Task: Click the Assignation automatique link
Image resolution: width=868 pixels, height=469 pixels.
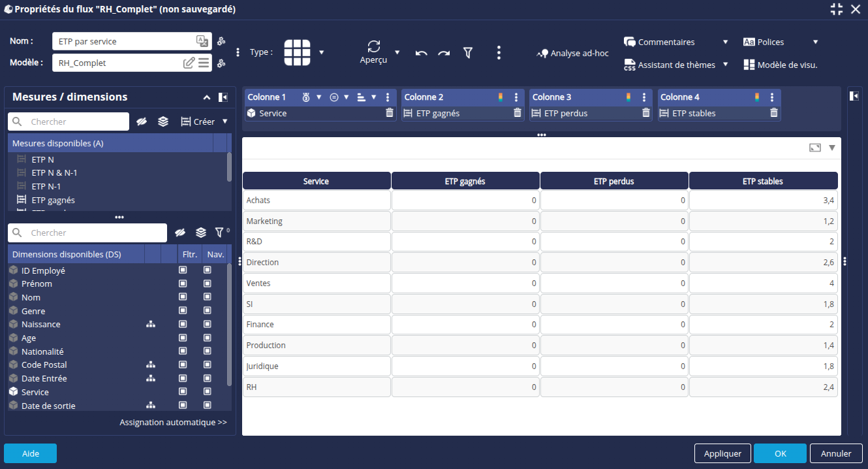Action: pos(173,423)
